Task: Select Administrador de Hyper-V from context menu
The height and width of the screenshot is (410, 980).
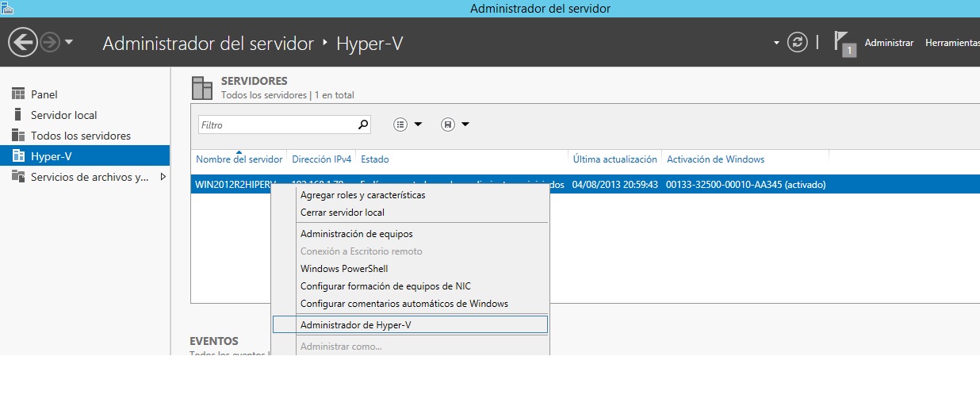Action: (x=355, y=324)
